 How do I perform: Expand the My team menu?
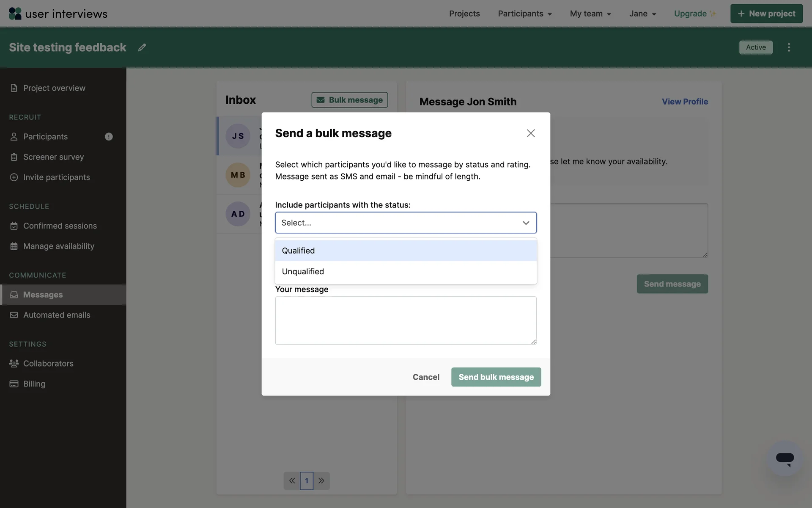click(590, 14)
